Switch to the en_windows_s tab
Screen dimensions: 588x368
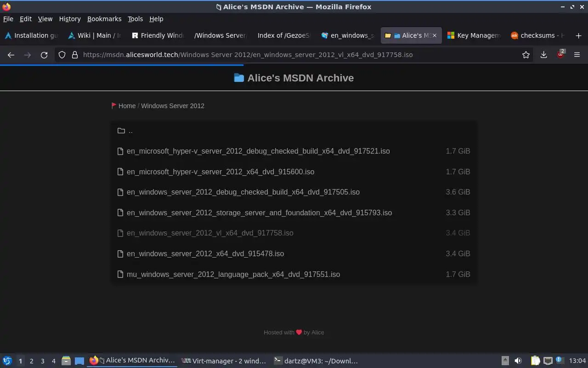[x=348, y=35]
